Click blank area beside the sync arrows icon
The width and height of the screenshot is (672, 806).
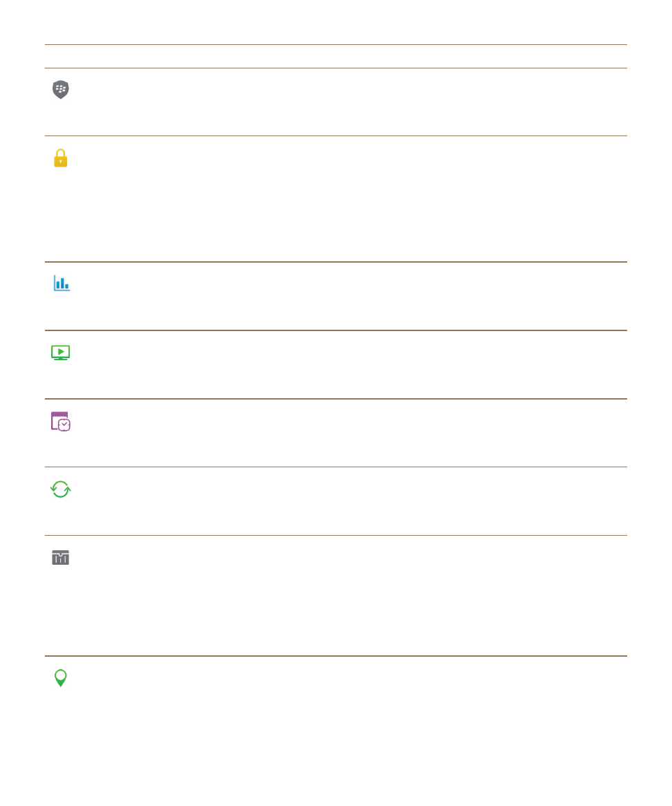[350, 501]
